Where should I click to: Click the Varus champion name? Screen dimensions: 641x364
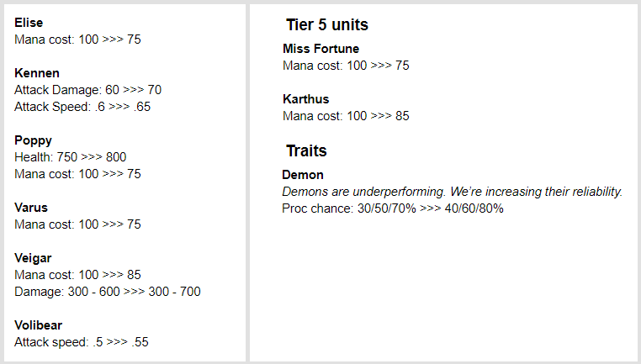pos(31,208)
